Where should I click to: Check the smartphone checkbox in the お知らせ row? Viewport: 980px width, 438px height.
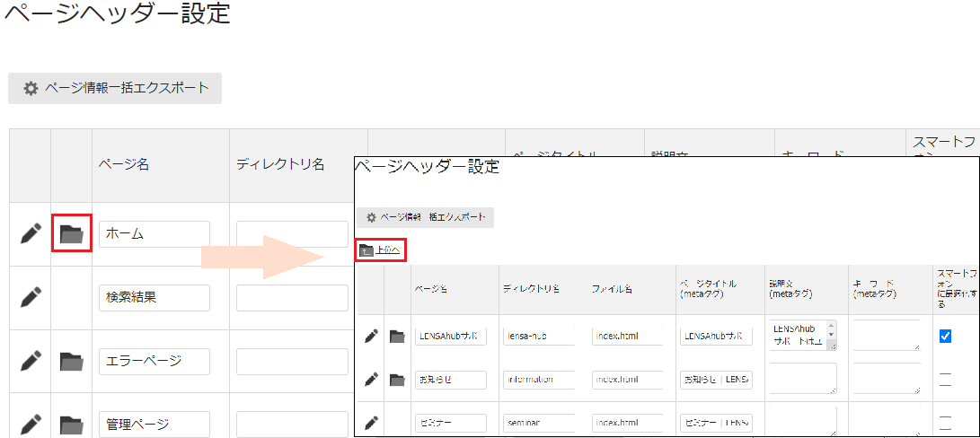(945, 380)
